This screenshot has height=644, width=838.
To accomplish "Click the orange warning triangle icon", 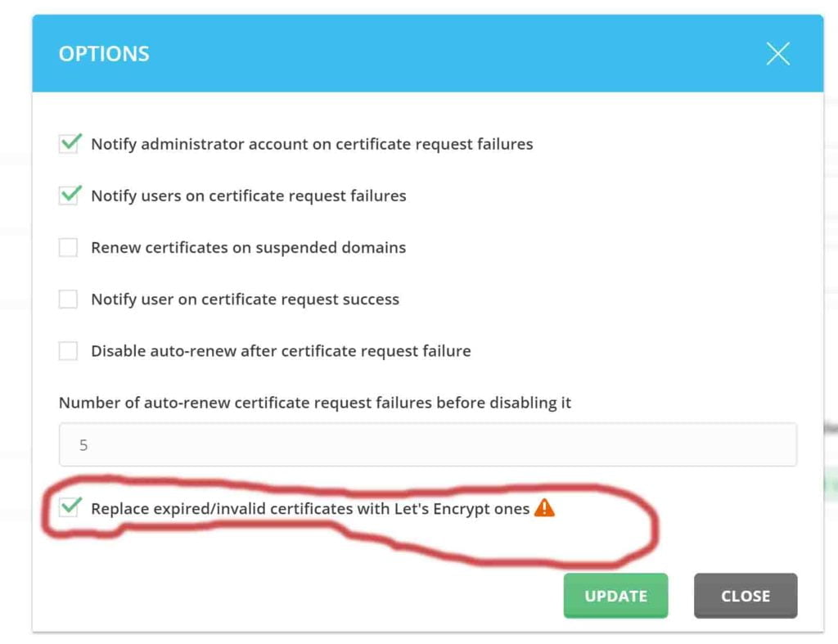I will click(x=544, y=507).
